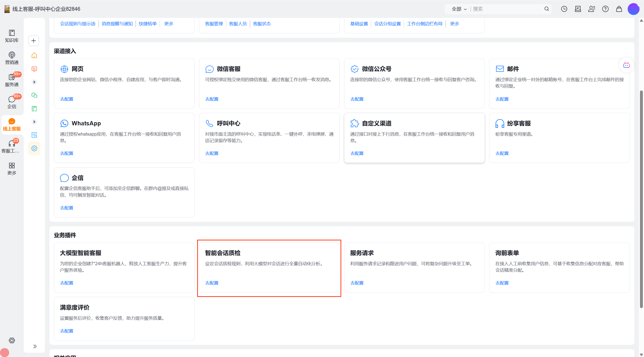The image size is (644, 357).
Task: Click the WeChat icon in sub-sidebar
Action: click(34, 95)
